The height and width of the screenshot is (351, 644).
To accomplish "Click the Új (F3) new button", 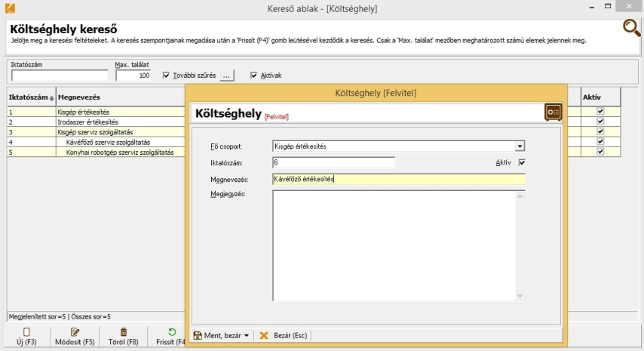I will pos(26,337).
